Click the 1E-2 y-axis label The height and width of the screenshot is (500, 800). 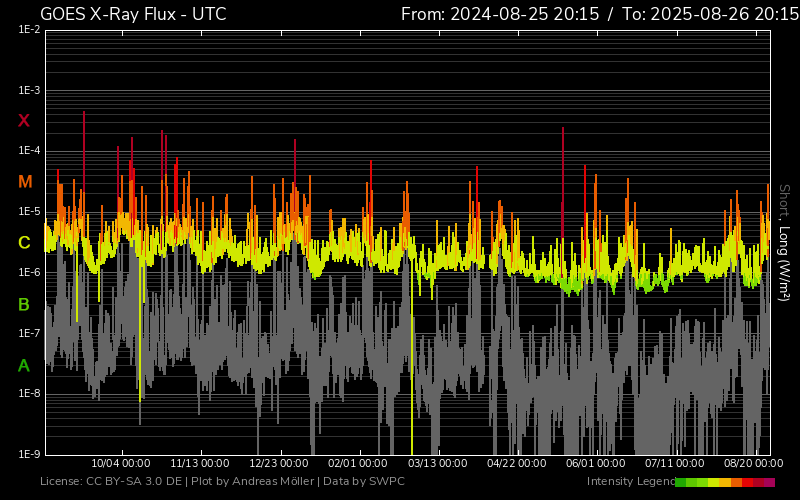[x=29, y=30]
